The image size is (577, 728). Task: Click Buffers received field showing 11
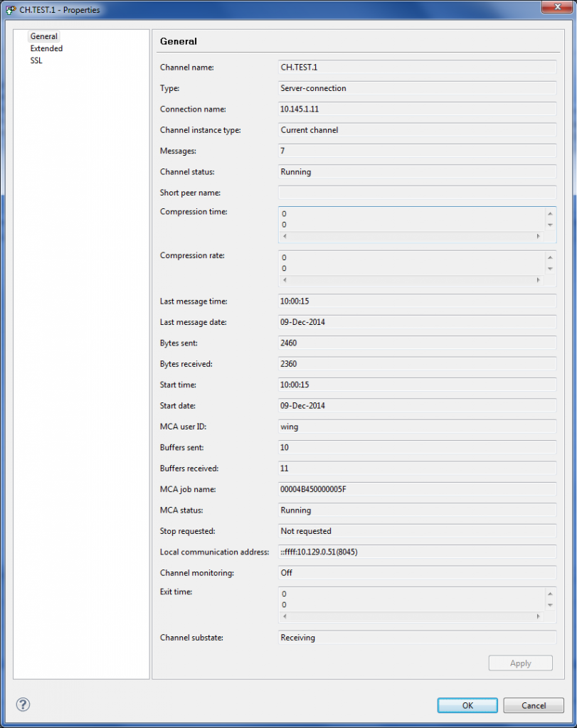[417, 468]
